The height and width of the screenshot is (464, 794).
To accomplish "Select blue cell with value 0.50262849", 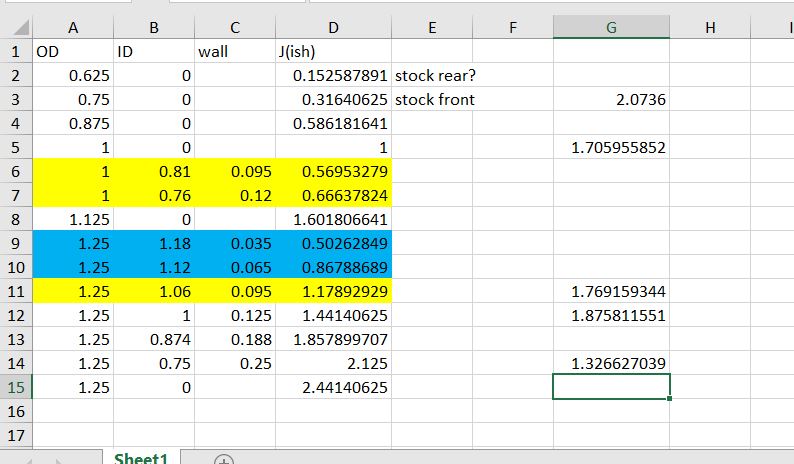I will tap(333, 243).
